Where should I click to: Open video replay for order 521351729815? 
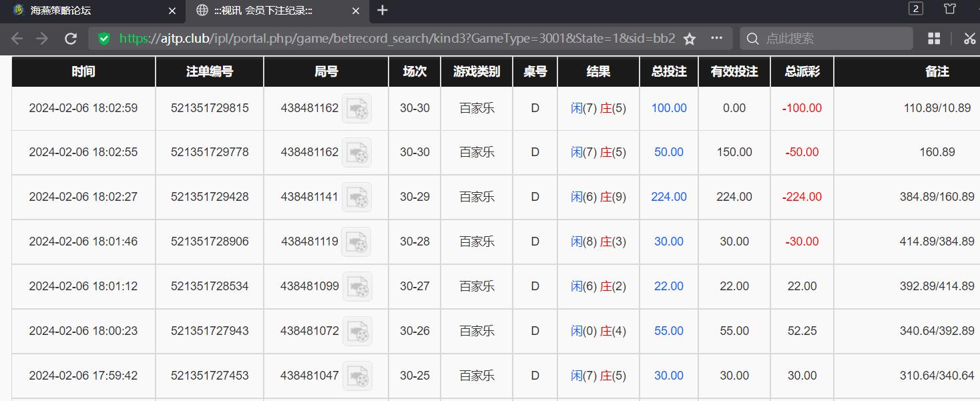coord(356,108)
